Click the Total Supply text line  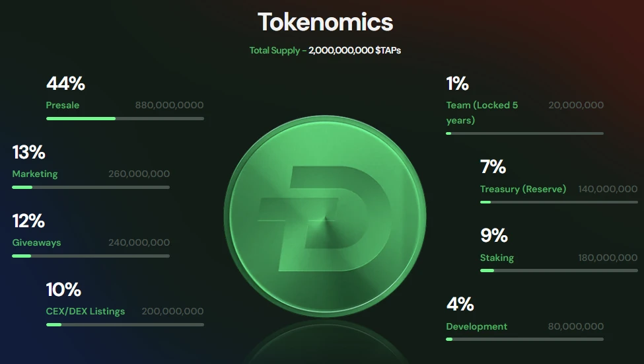click(x=325, y=50)
